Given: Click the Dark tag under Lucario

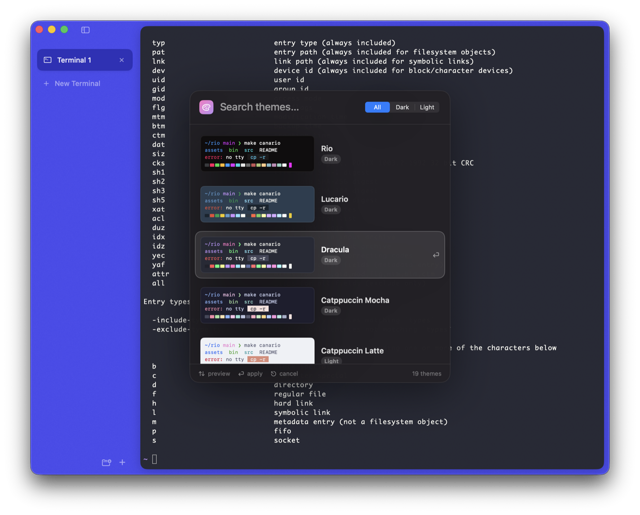Looking at the screenshot, I should [331, 210].
